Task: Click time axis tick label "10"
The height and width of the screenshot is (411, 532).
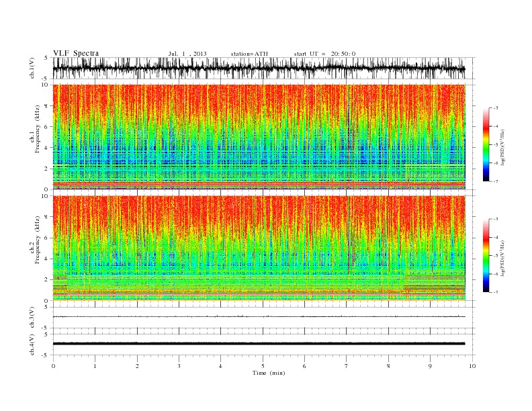Action: tap(472, 366)
